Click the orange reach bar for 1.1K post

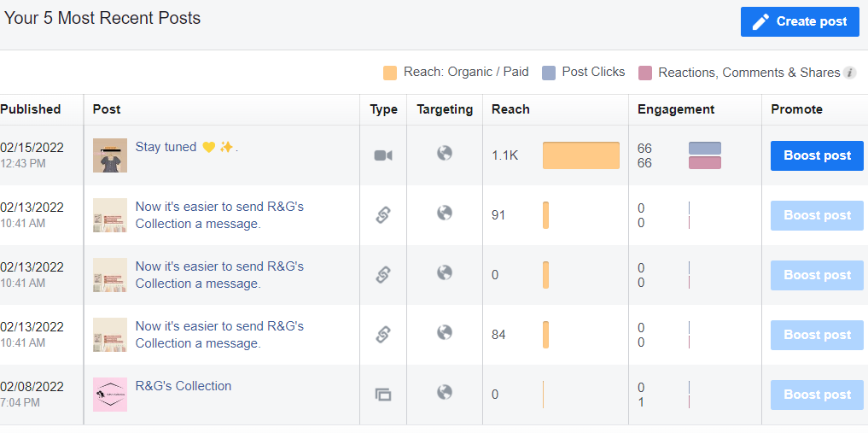581,155
